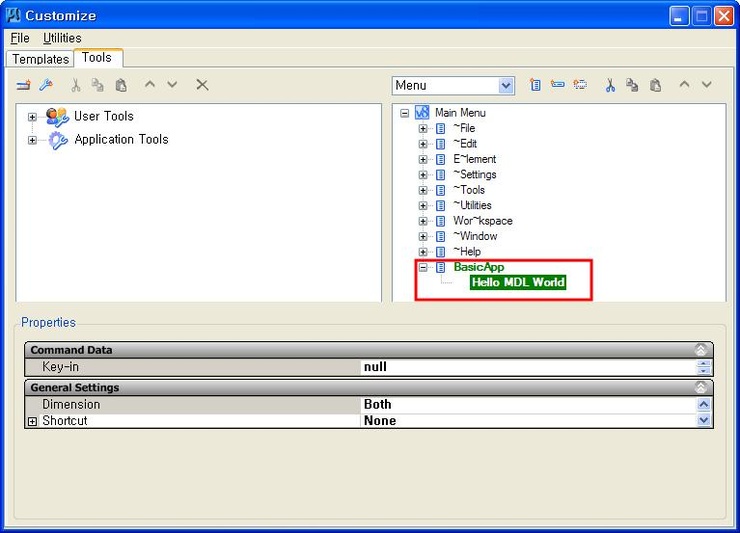This screenshot has width=740, height=533.
Task: Click the Cut scissors icon above menu tree
Action: tap(610, 86)
